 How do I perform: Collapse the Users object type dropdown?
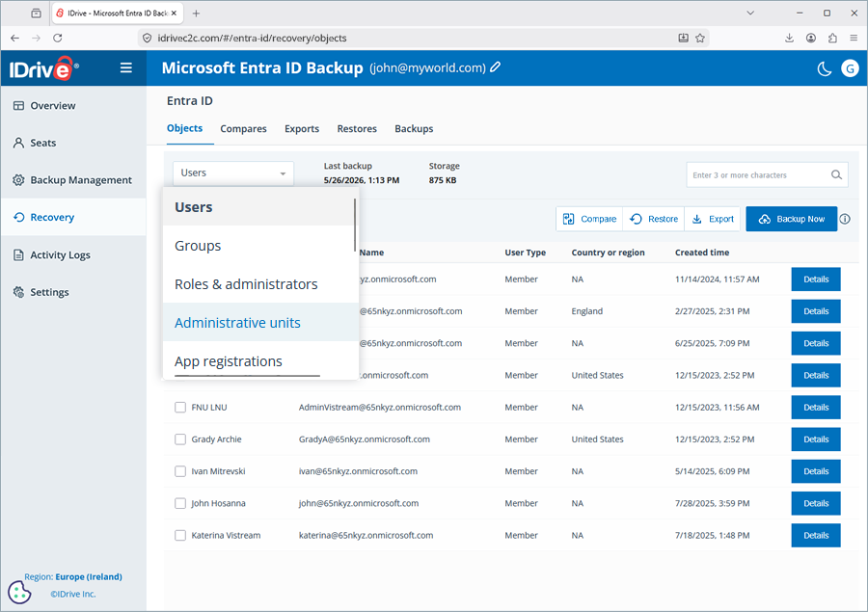[x=233, y=173]
